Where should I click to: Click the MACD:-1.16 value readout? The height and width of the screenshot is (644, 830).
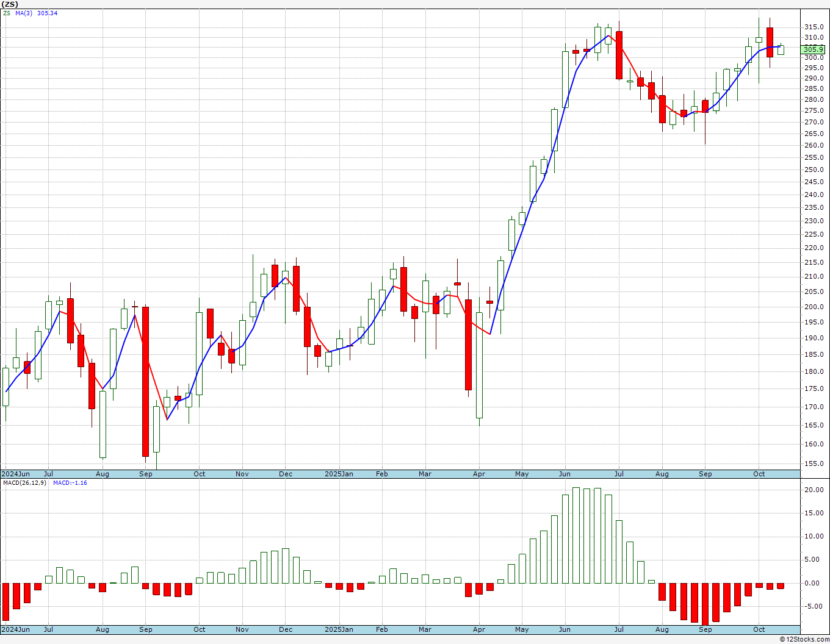pyautogui.click(x=70, y=482)
